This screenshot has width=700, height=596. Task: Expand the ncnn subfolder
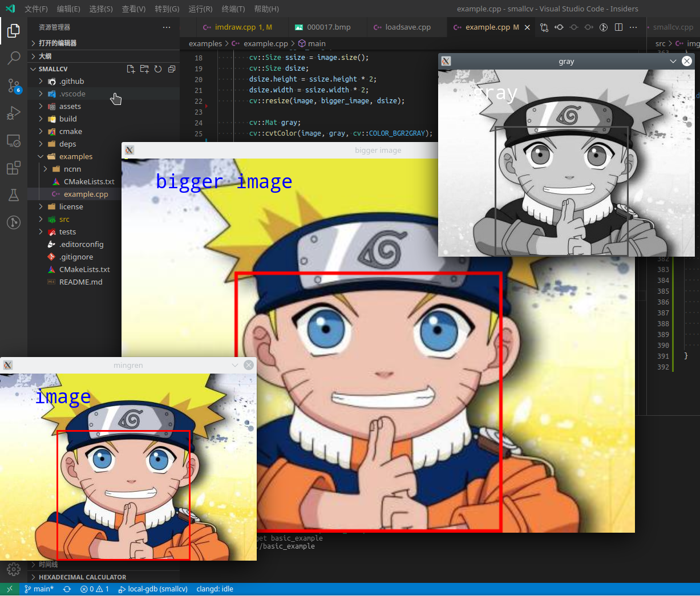pyautogui.click(x=45, y=169)
